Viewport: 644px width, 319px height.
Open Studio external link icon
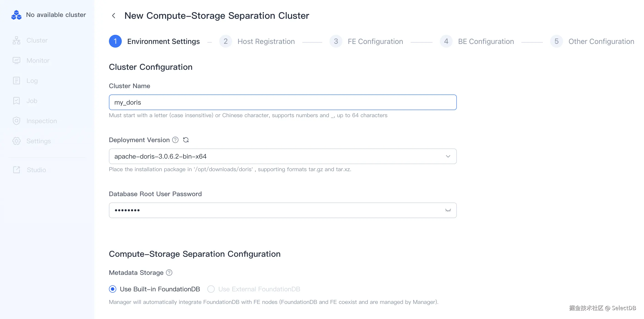click(16, 170)
